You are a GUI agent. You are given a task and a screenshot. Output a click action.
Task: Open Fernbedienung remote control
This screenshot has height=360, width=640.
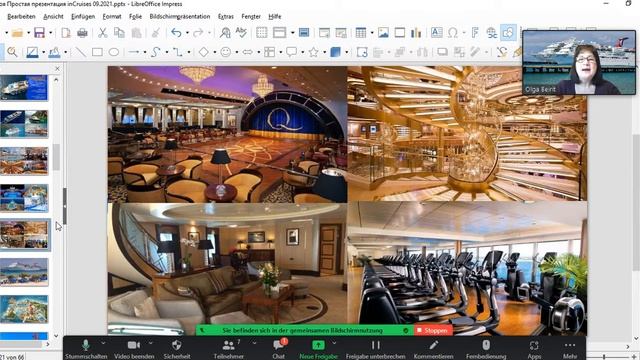tap(486, 349)
